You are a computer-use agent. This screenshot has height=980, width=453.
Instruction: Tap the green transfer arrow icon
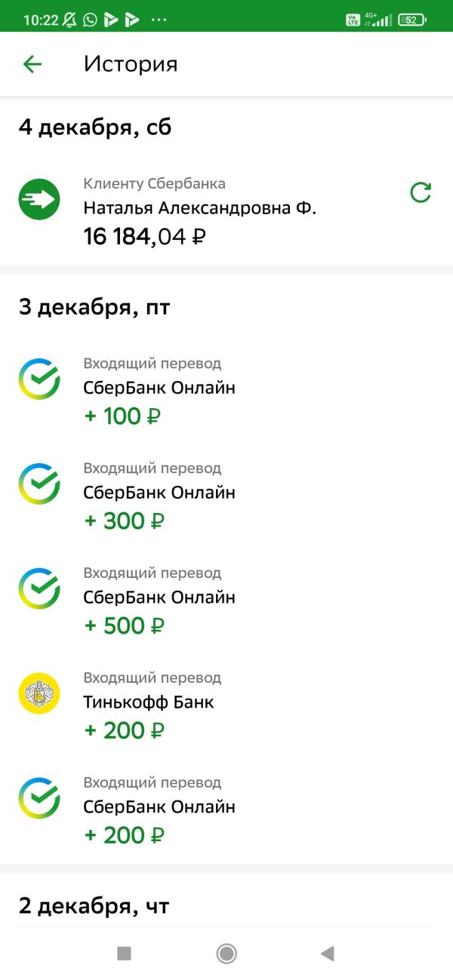pos(39,199)
